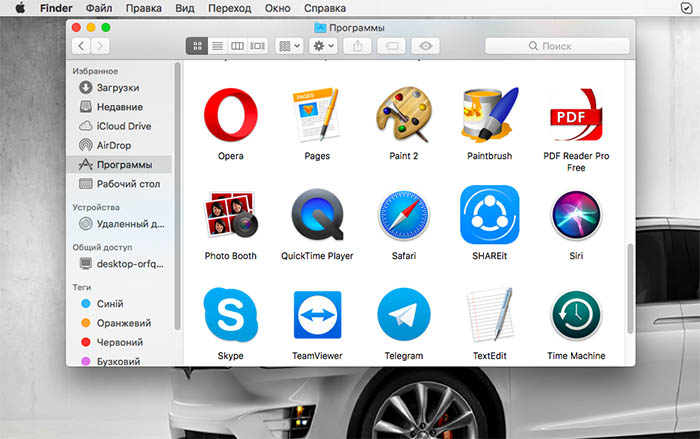Open Рабочий стол in the sidebar
This screenshot has height=439, width=700.
point(118,184)
